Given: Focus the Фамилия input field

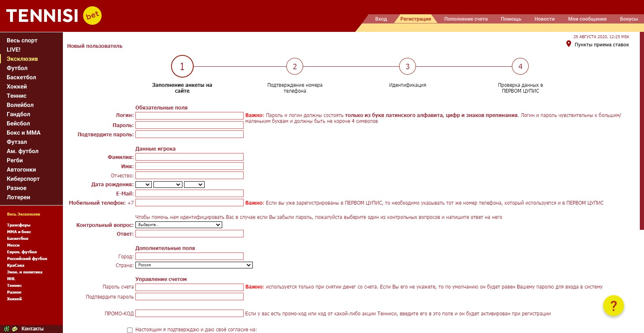Looking at the screenshot, I should 190,157.
